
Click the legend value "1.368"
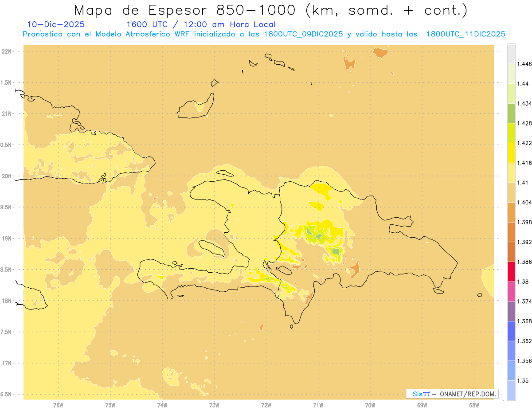[x=525, y=321]
